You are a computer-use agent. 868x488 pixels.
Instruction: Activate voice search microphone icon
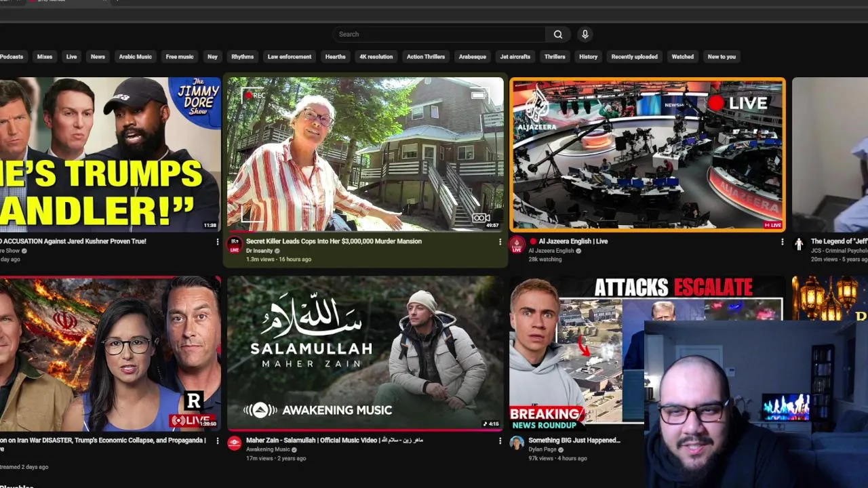click(x=585, y=35)
